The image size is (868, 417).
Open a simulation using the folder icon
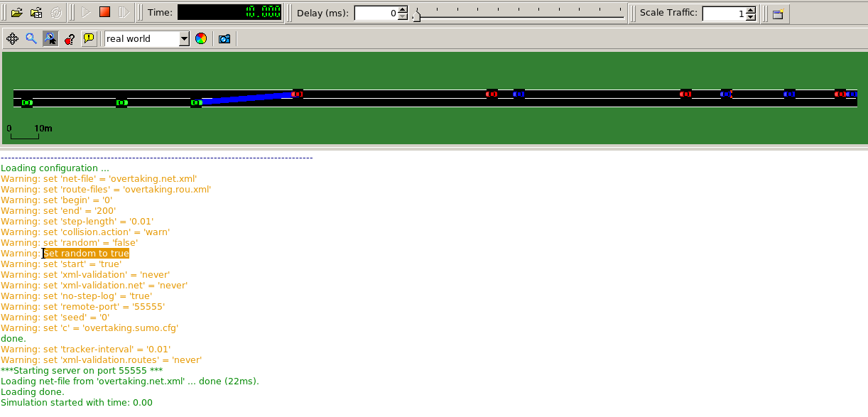[x=16, y=13]
